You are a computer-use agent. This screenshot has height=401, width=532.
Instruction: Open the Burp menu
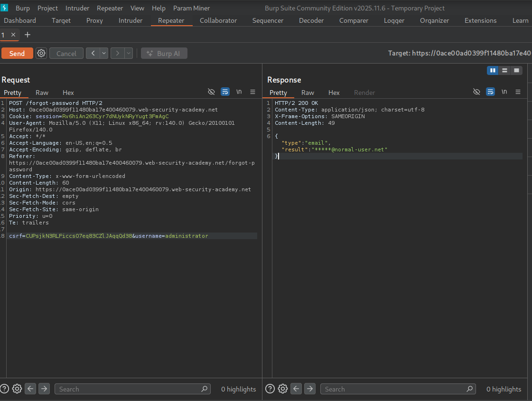[23, 8]
